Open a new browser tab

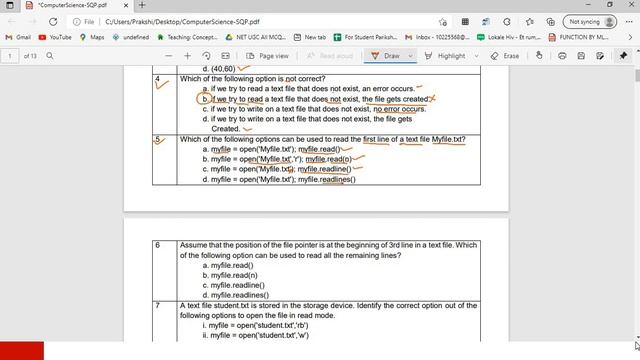(x=142, y=5)
